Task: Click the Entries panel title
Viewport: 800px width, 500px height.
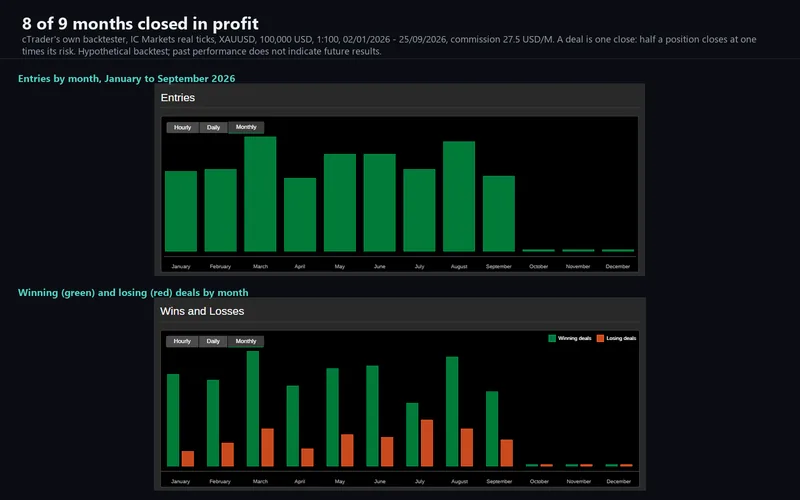Action: [x=178, y=97]
